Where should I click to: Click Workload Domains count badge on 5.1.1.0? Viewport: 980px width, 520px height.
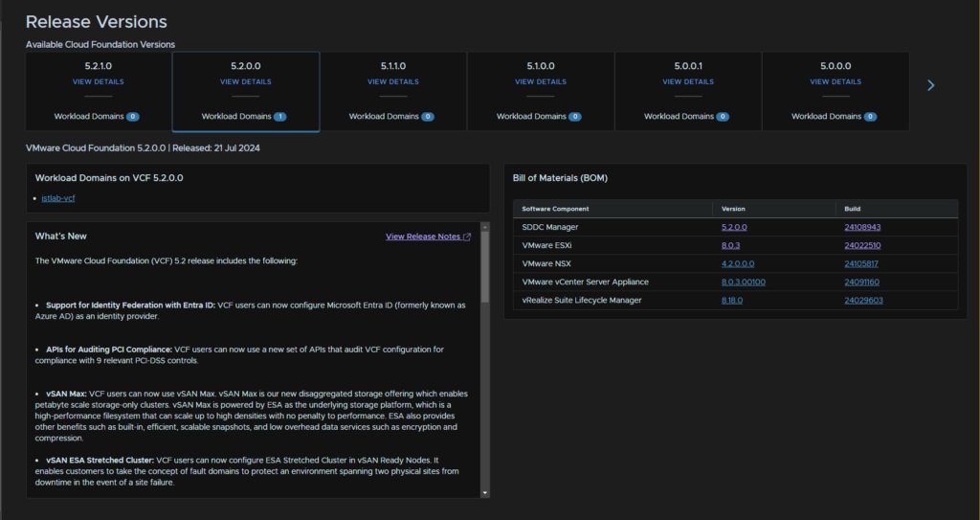[x=428, y=117]
